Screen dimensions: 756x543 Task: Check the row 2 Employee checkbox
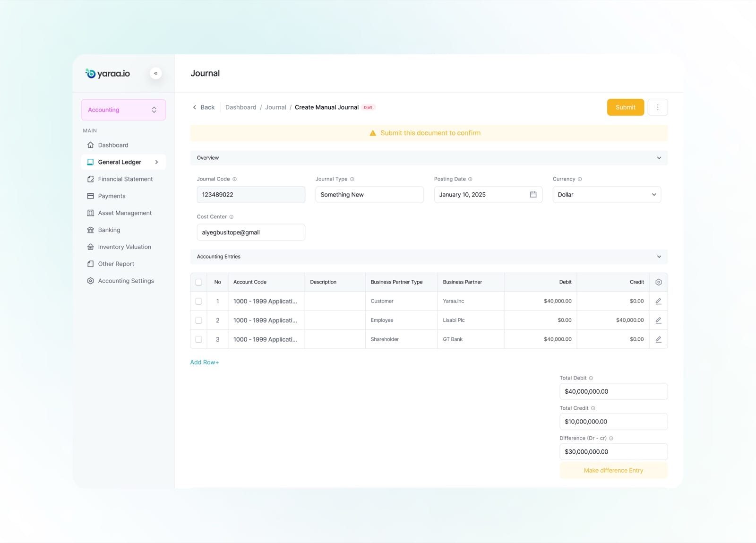coord(199,320)
